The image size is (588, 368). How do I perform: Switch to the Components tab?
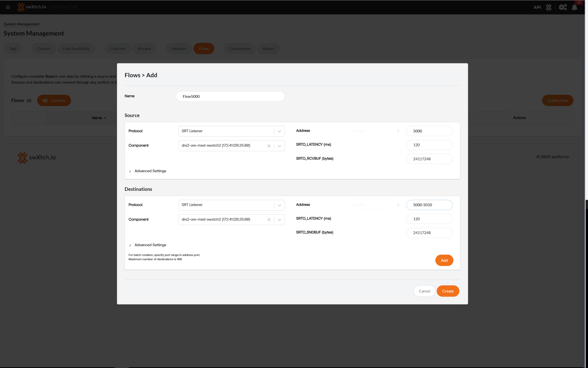pyautogui.click(x=239, y=49)
